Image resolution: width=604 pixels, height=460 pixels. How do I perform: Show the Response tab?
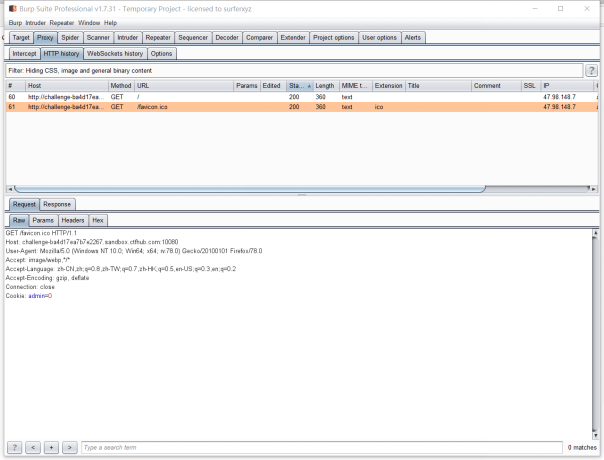point(57,204)
